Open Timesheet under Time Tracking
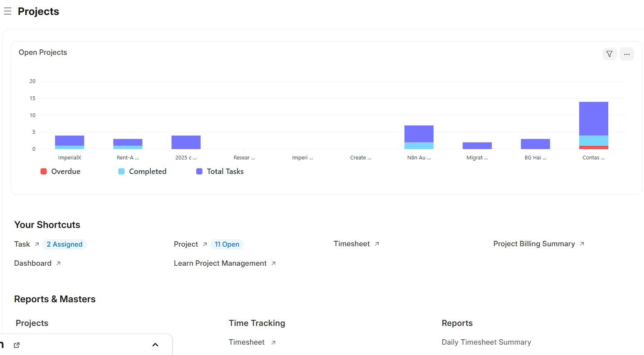 pyautogui.click(x=247, y=342)
